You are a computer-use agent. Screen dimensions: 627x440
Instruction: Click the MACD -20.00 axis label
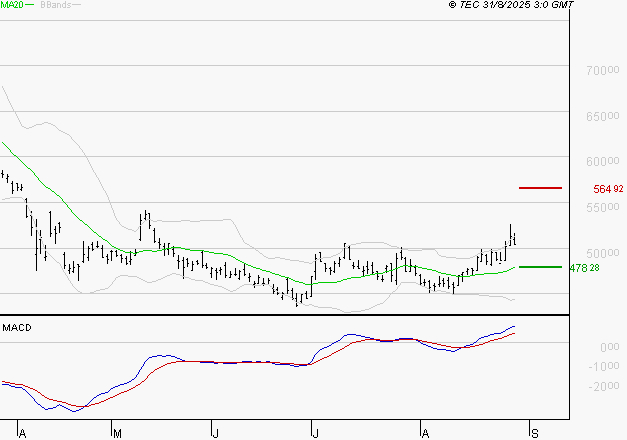tap(604, 386)
